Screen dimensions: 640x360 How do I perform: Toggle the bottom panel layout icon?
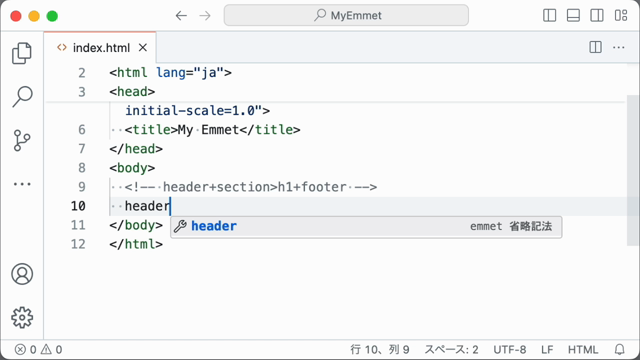[x=573, y=16]
